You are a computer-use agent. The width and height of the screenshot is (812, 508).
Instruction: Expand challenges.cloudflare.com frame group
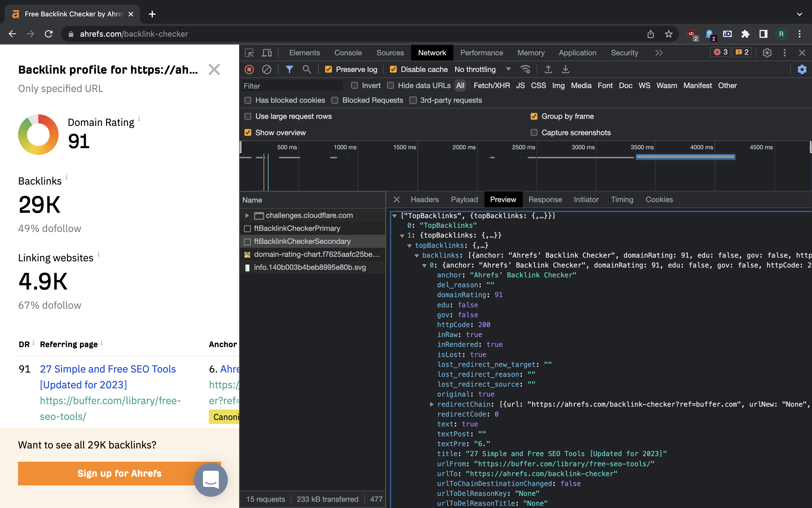pyautogui.click(x=247, y=215)
